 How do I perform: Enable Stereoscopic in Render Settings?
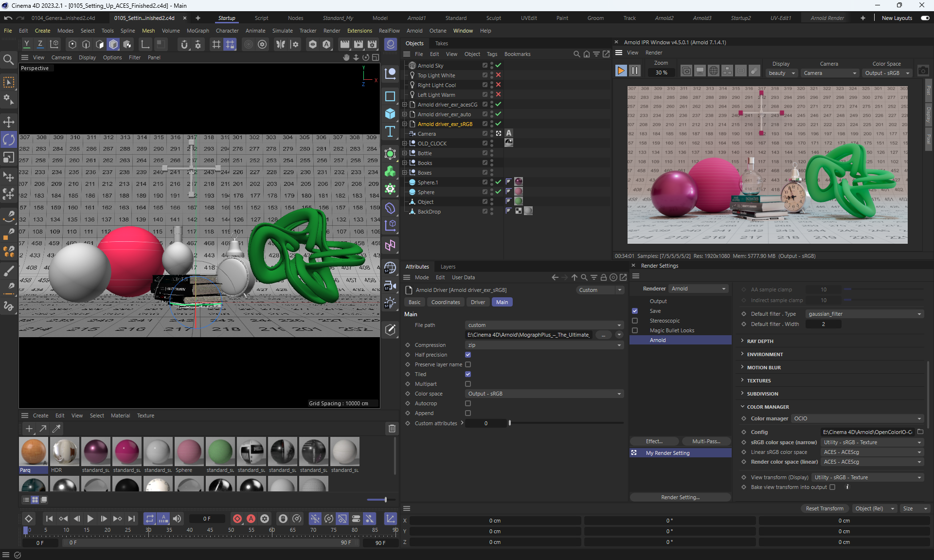coord(635,321)
